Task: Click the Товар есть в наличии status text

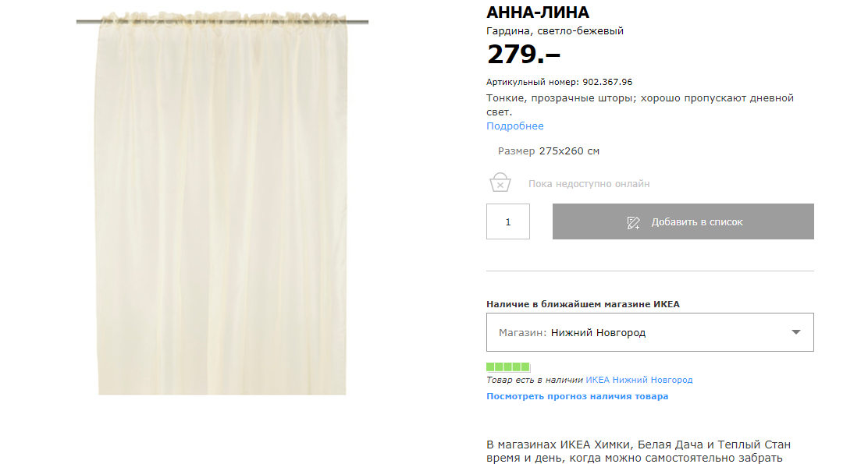Action: 535,380
